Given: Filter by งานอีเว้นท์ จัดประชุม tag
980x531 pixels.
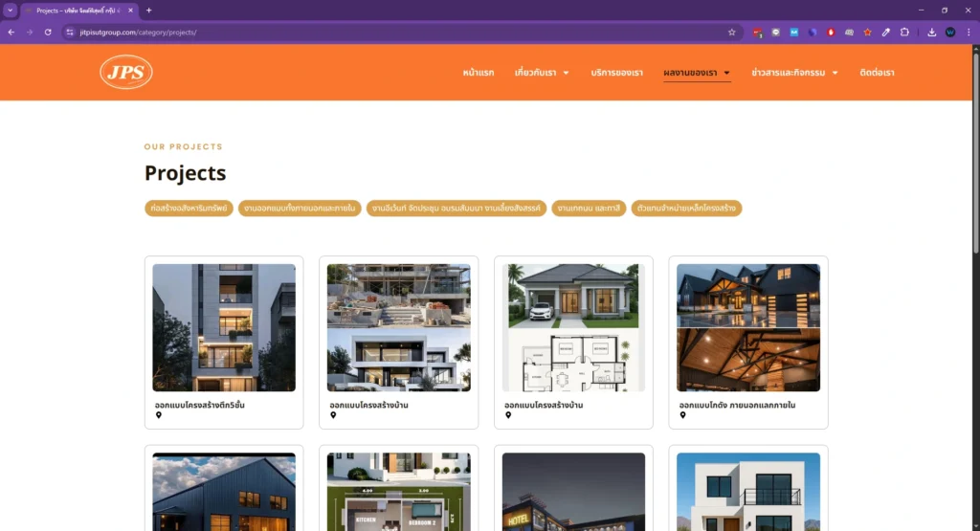Looking at the screenshot, I should [x=457, y=208].
